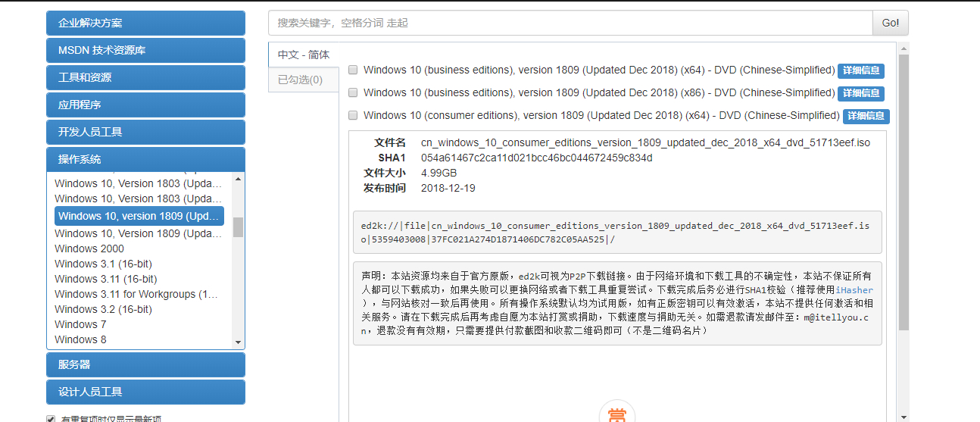Check business editions x64 DVD checkbox

click(353, 70)
